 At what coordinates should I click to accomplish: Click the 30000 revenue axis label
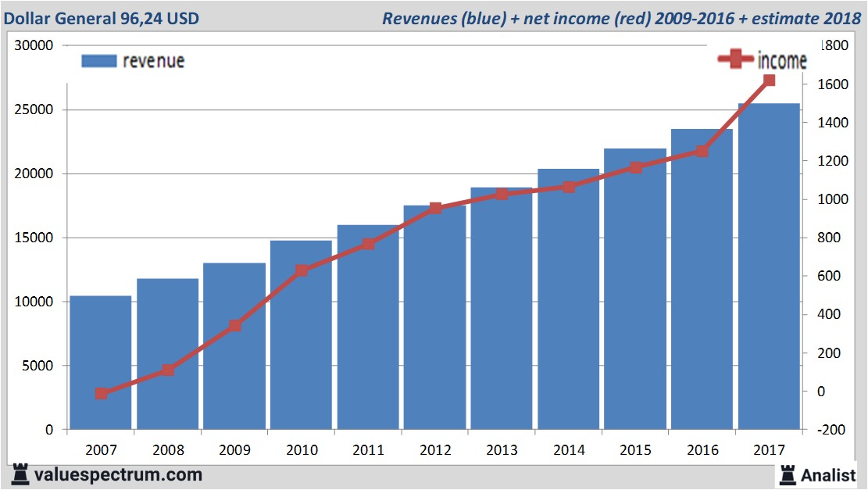pos(34,45)
